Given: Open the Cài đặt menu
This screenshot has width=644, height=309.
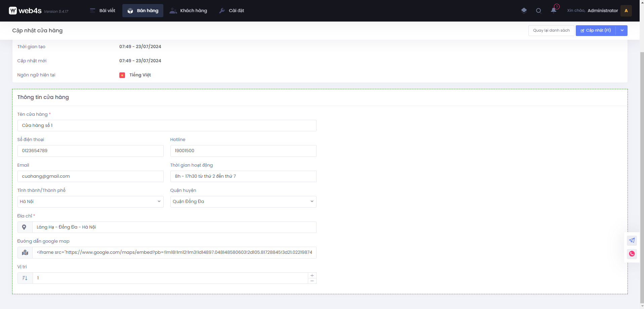Looking at the screenshot, I should [232, 11].
